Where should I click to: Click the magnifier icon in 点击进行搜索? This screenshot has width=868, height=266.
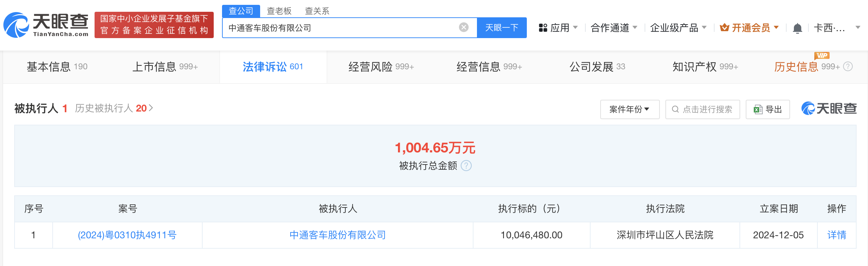675,109
